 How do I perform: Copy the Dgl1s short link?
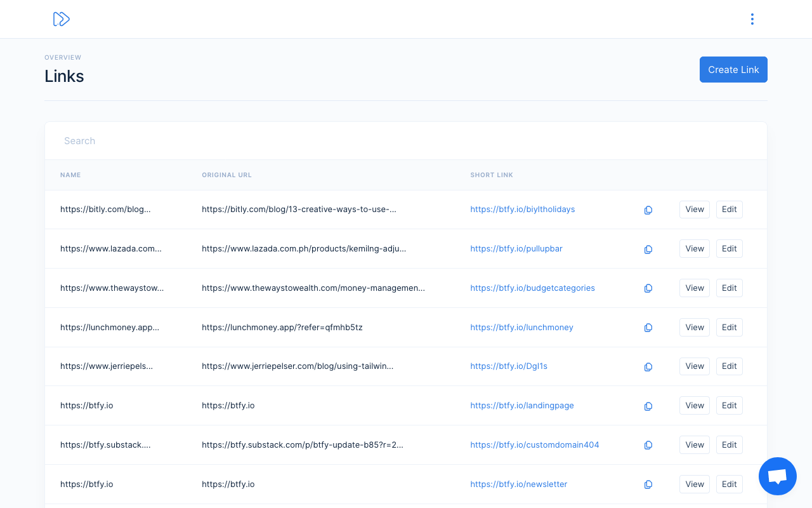[x=648, y=367]
